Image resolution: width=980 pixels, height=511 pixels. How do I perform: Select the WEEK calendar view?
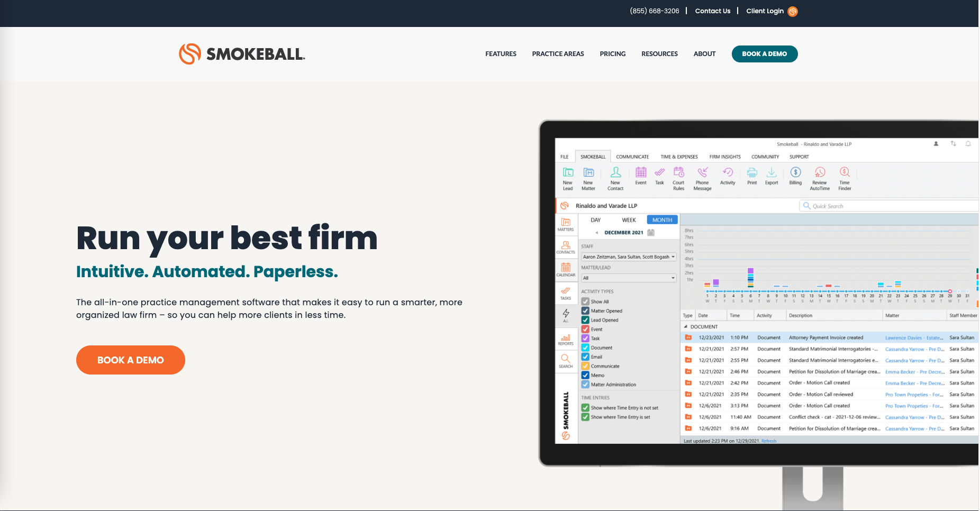tap(629, 220)
